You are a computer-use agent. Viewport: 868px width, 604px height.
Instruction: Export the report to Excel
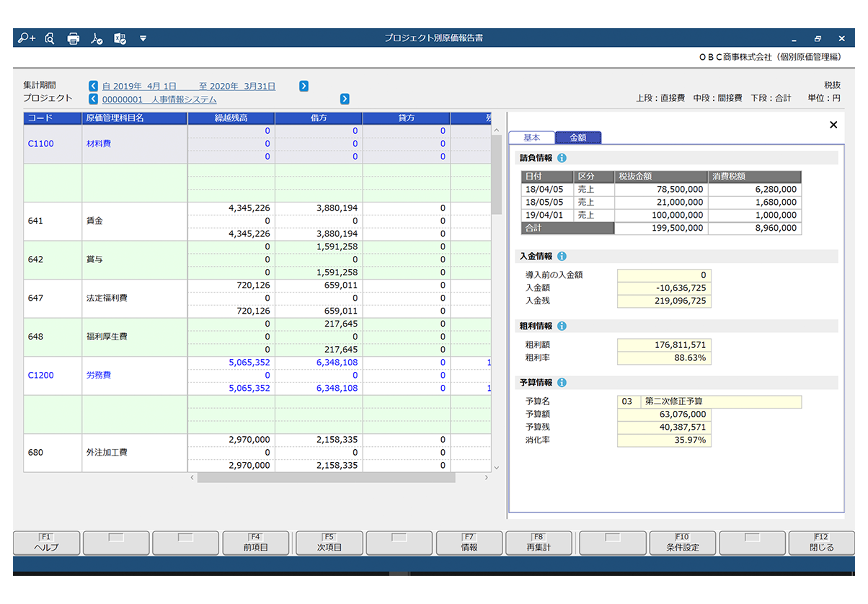pyautogui.click(x=120, y=38)
